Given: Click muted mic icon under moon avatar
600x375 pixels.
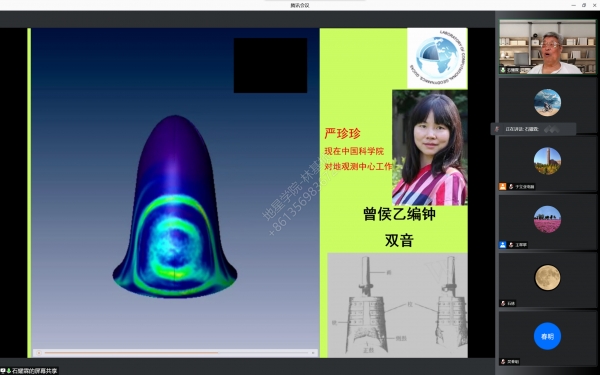Looking at the screenshot, I should 503,303.
